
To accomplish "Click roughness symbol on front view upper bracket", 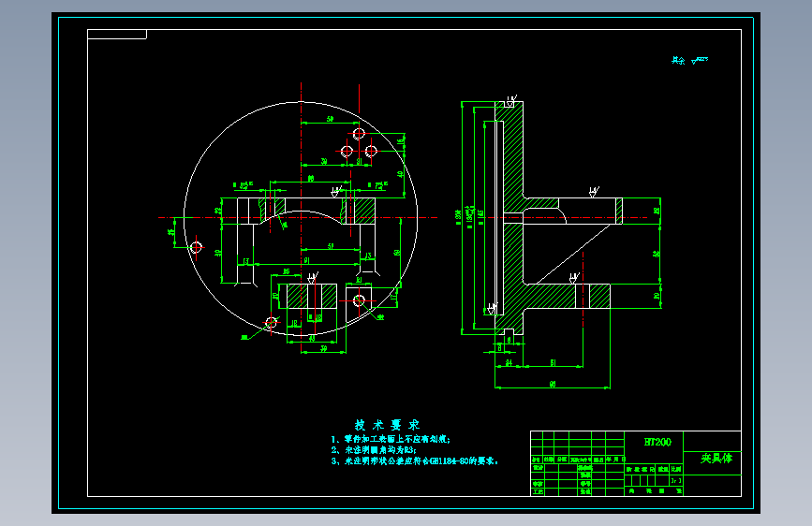I will click(x=336, y=192).
